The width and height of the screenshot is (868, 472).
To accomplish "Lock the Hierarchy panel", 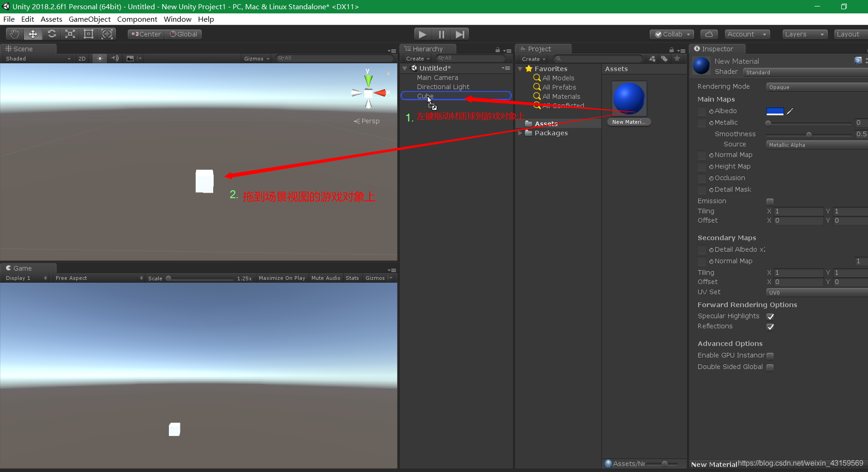I will click(497, 50).
